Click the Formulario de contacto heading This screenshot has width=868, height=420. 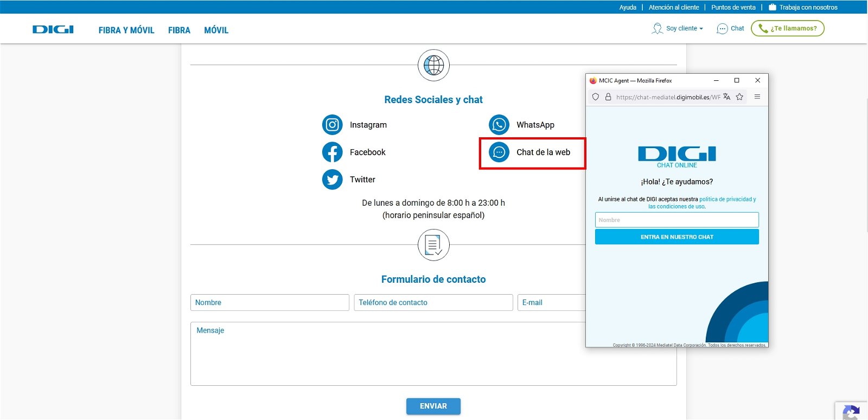tap(433, 279)
